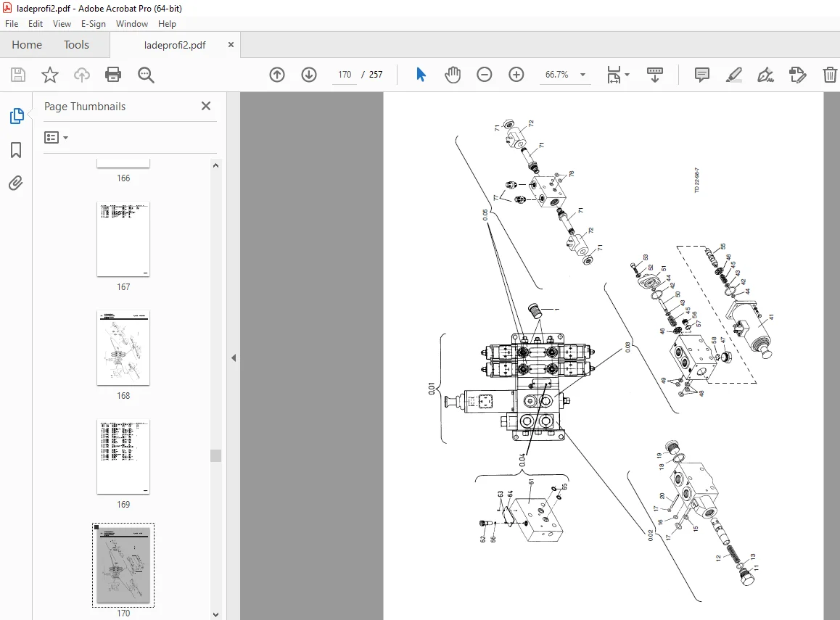Image resolution: width=840 pixels, height=620 pixels.
Task: Open the Bookmarks pane
Action: tap(16, 150)
